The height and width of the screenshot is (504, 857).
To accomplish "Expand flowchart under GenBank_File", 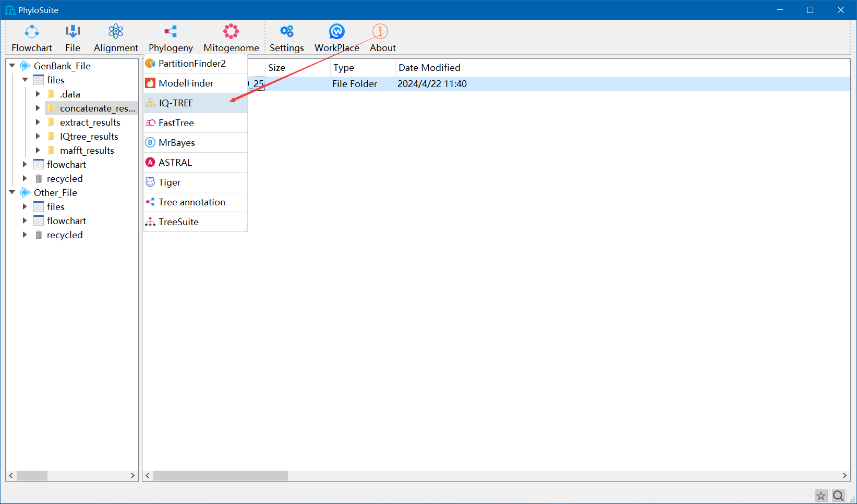I will click(x=25, y=164).
